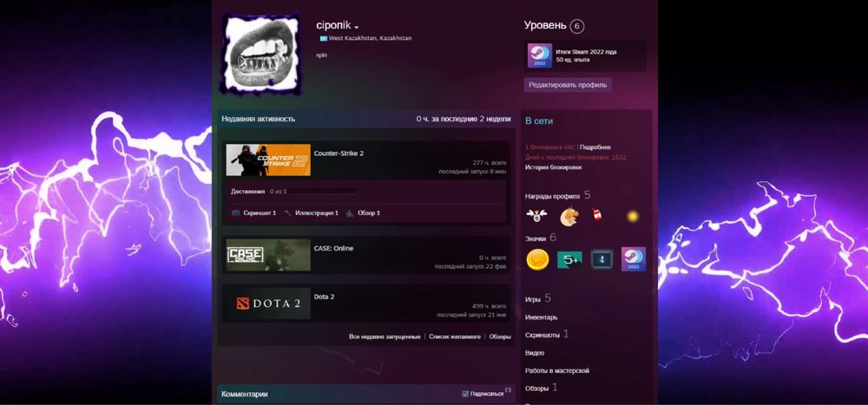Click the red drink box award icon
This screenshot has height=405, width=868.
coord(597,215)
